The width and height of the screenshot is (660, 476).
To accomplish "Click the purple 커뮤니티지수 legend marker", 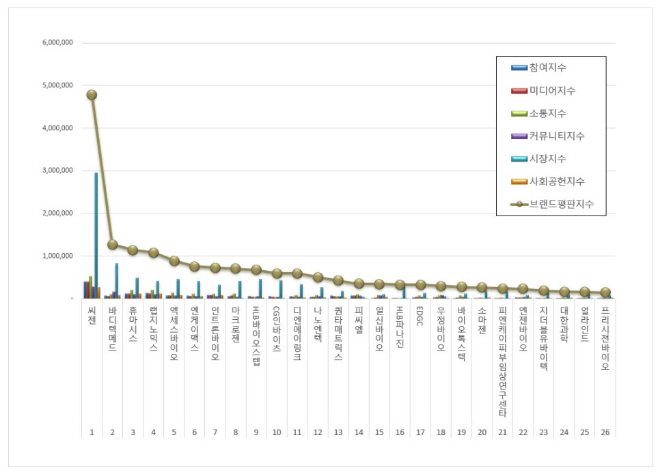I will [x=519, y=135].
